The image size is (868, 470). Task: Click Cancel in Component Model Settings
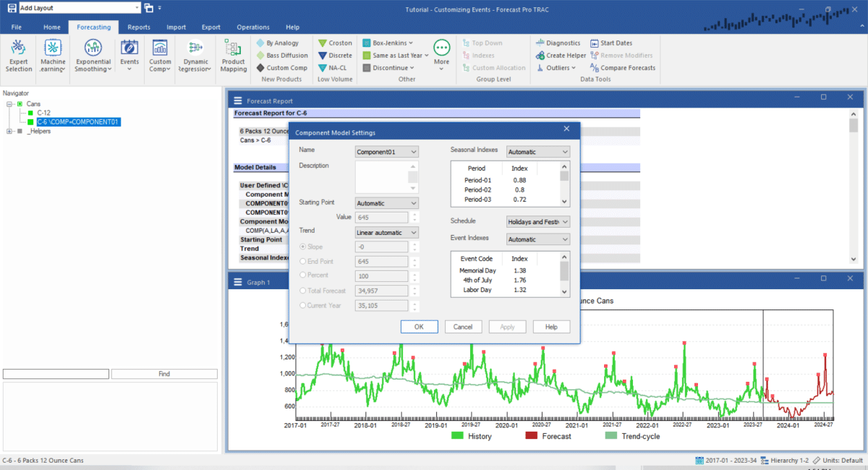click(463, 327)
